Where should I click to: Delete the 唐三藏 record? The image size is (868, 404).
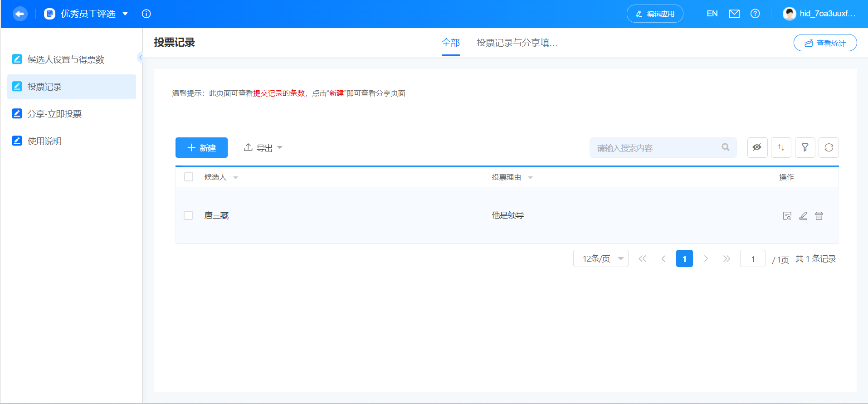click(819, 216)
